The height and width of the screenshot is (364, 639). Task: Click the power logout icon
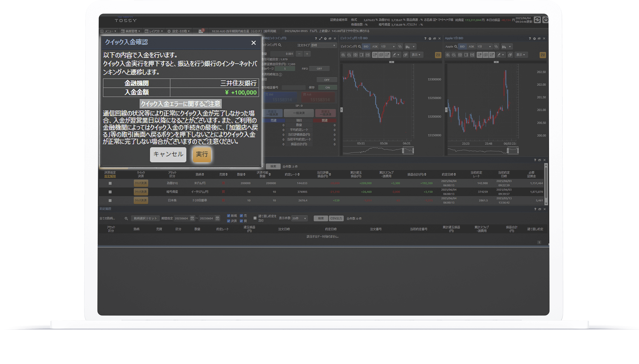(546, 20)
